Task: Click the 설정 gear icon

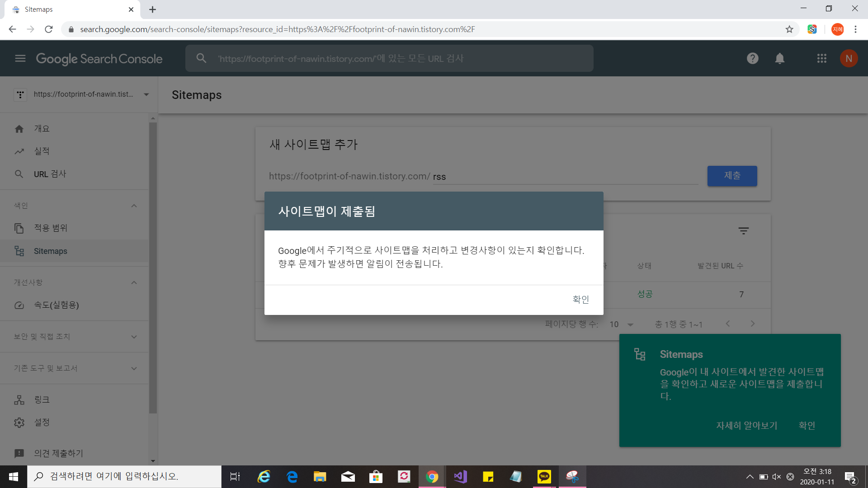Action: click(x=19, y=422)
